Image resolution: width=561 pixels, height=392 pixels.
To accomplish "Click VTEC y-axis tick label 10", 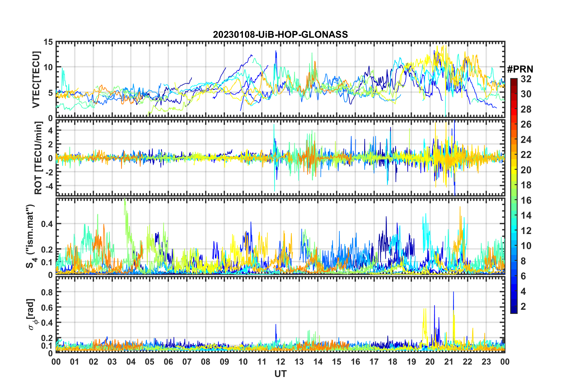I will tap(48, 67).
